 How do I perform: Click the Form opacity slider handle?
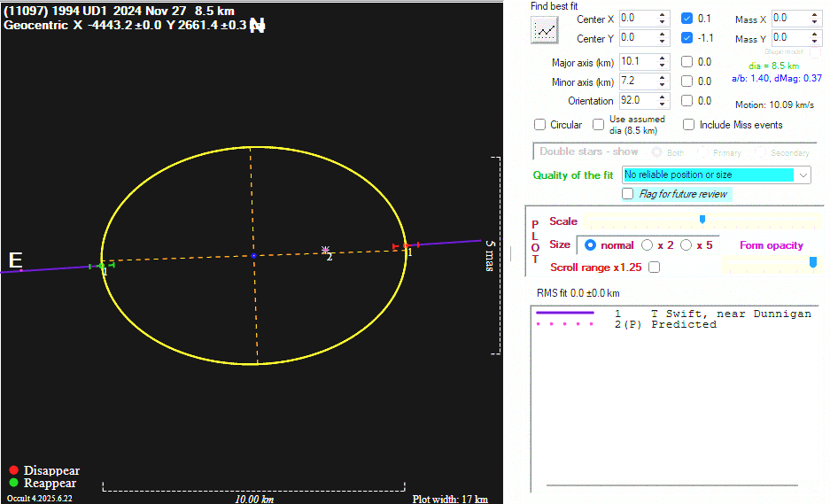click(813, 262)
